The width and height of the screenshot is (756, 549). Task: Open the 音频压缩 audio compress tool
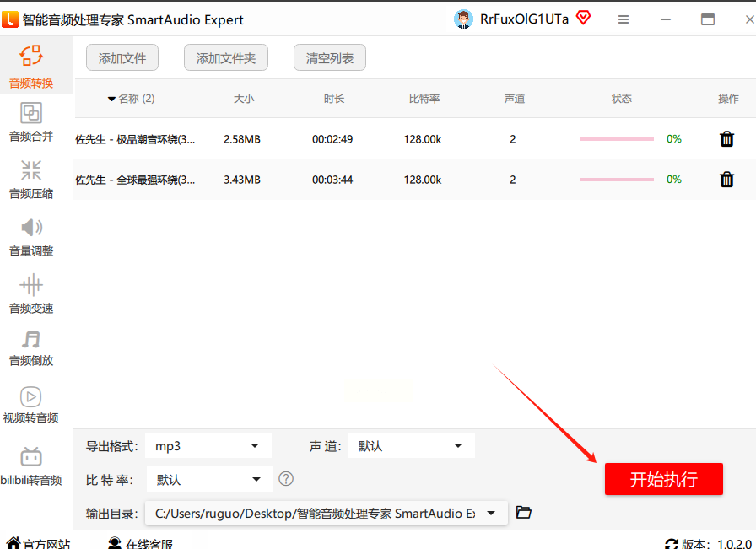pos(31,180)
